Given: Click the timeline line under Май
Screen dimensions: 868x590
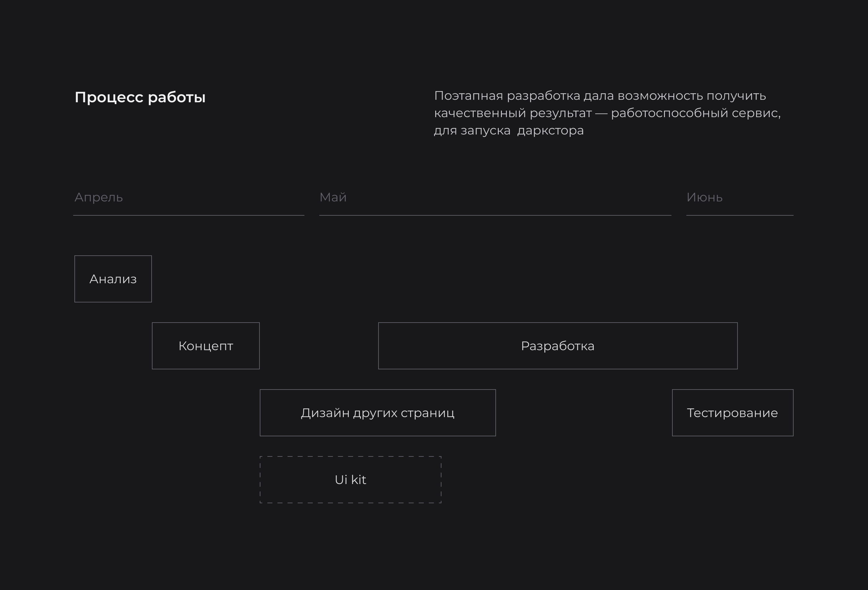Looking at the screenshot, I should click(x=495, y=215).
